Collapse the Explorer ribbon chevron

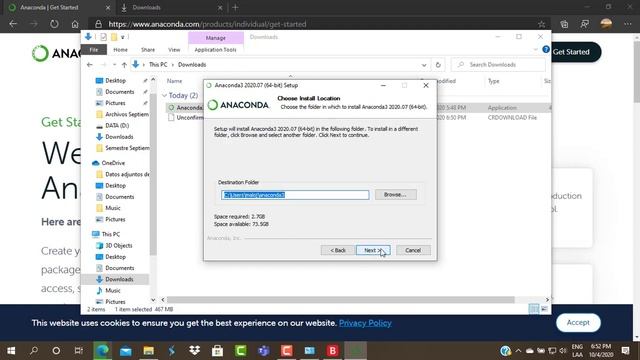pos(536,50)
